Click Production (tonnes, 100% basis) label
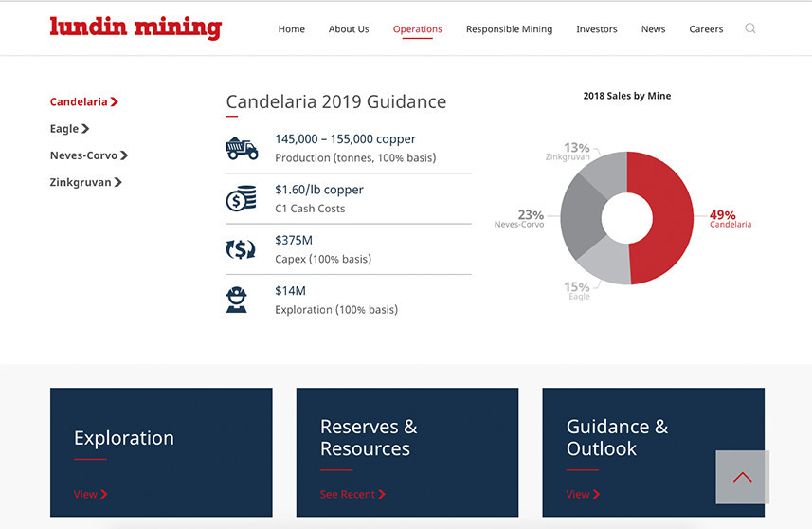This screenshot has width=812, height=529. point(355,158)
